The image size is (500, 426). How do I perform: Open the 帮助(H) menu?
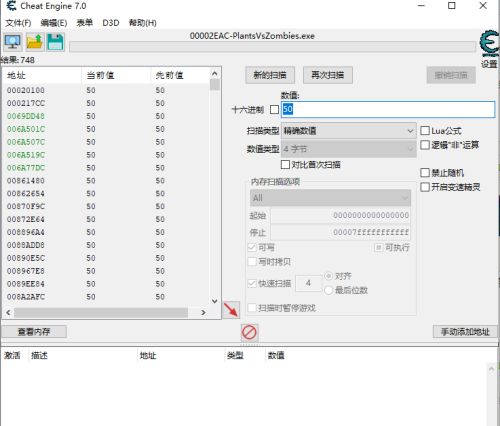click(143, 23)
